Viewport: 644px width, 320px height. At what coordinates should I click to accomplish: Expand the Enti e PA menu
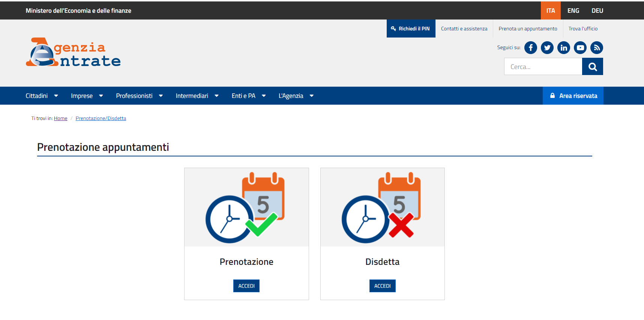pyautogui.click(x=249, y=96)
